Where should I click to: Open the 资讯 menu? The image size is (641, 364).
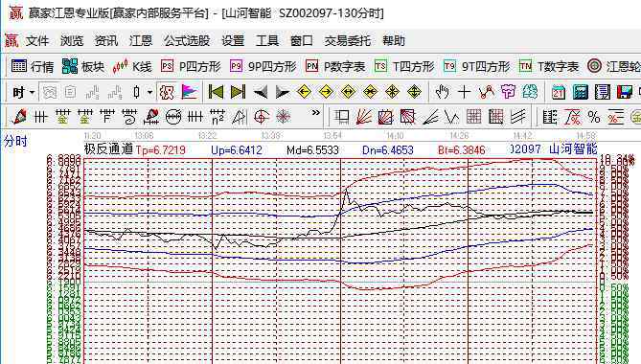(x=106, y=41)
